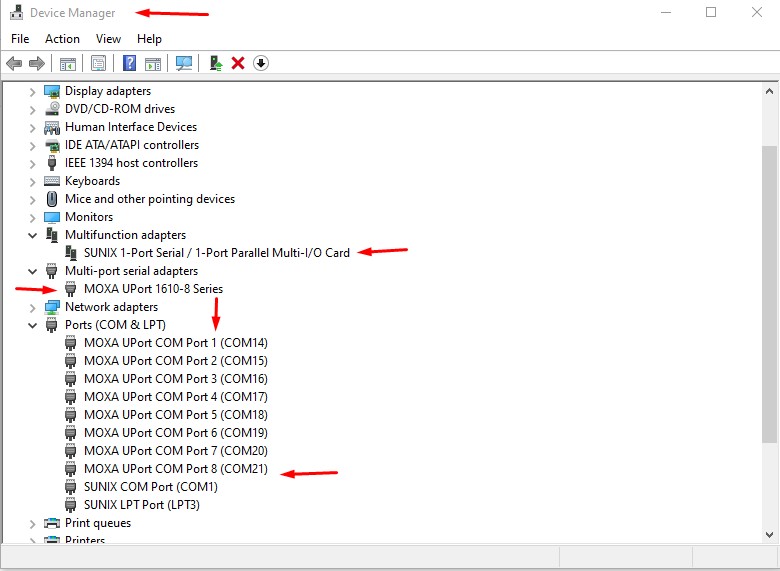Click the SUNIX Multi-I/O Card device icon
780x571 pixels.
click(x=71, y=253)
